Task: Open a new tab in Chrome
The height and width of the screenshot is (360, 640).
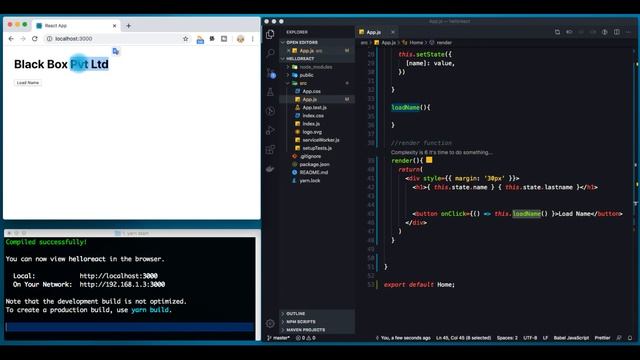Action: (129, 26)
